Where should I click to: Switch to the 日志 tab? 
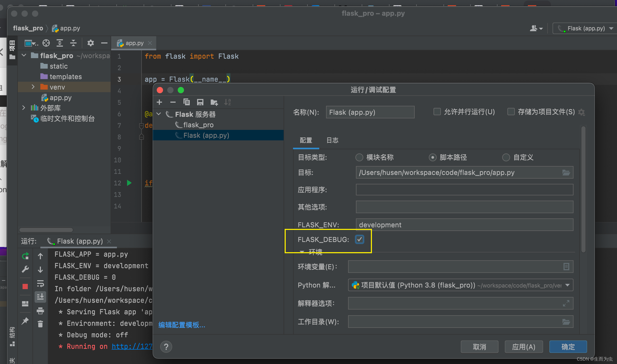coord(332,140)
